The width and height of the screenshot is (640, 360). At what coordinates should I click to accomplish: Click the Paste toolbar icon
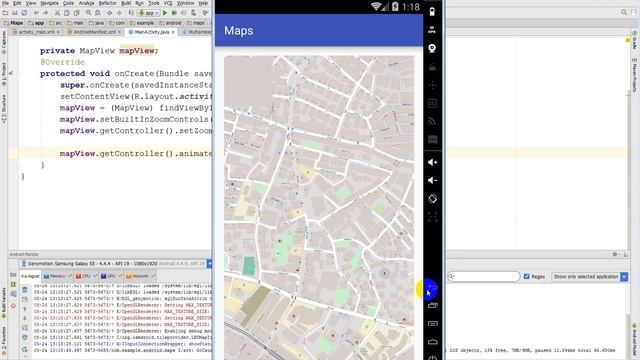click(76, 13)
